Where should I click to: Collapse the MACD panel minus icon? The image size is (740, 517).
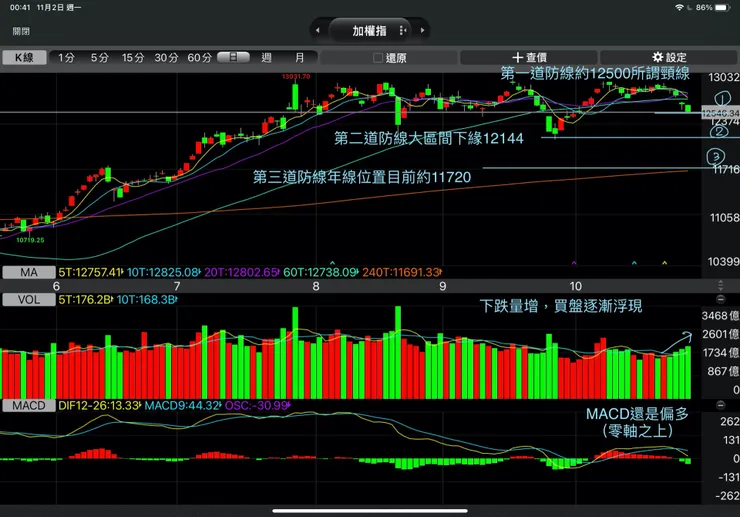point(720,405)
